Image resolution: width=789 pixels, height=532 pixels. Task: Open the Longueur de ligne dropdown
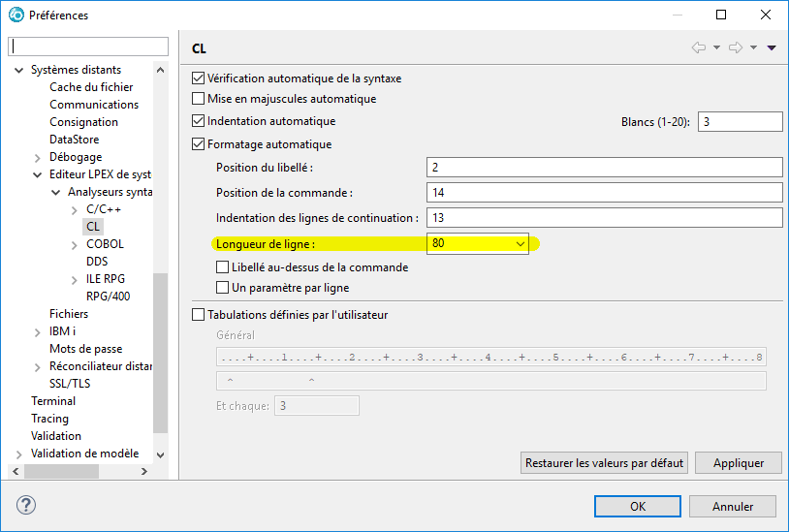(x=521, y=244)
